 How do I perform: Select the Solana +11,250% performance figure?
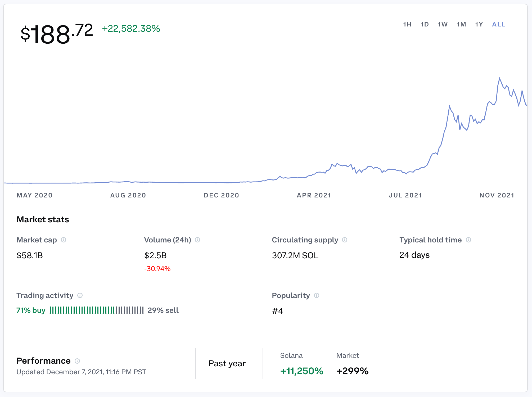coord(302,371)
